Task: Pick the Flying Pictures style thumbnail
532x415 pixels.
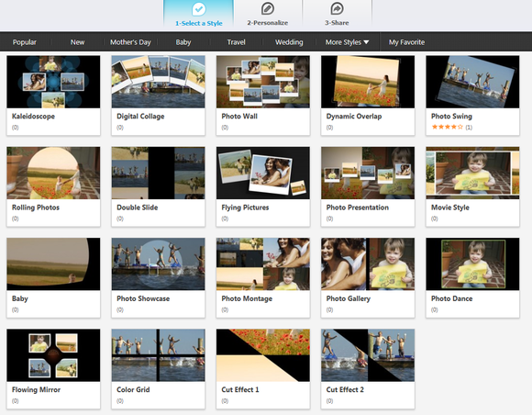Action: [x=263, y=173]
